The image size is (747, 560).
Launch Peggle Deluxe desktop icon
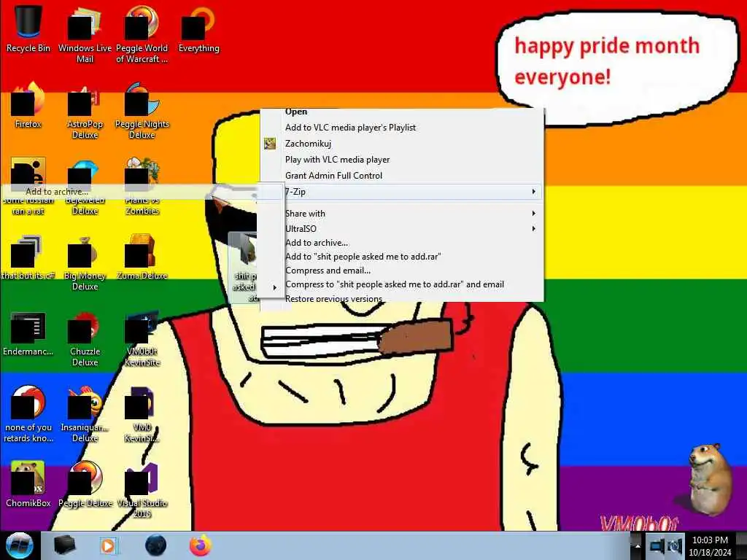tap(85, 484)
